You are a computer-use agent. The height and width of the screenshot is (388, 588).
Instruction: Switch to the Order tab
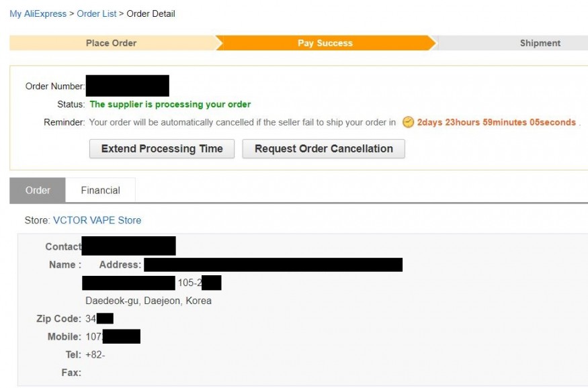[38, 190]
